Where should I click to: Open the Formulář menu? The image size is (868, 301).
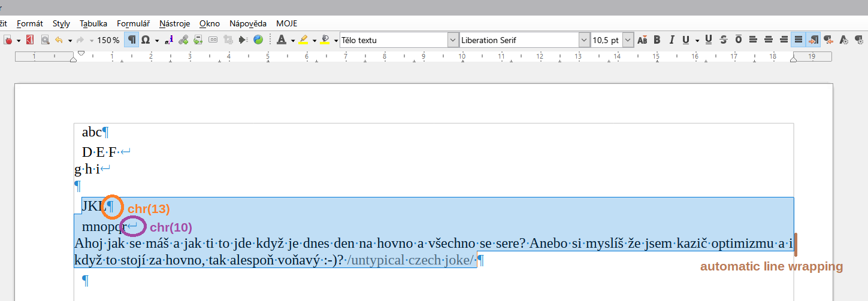click(x=133, y=23)
